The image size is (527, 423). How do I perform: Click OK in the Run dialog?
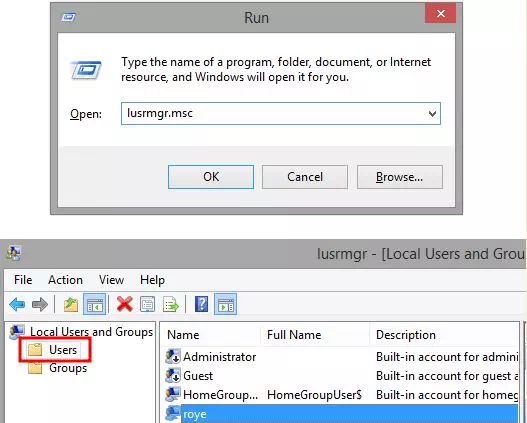pos(211,177)
